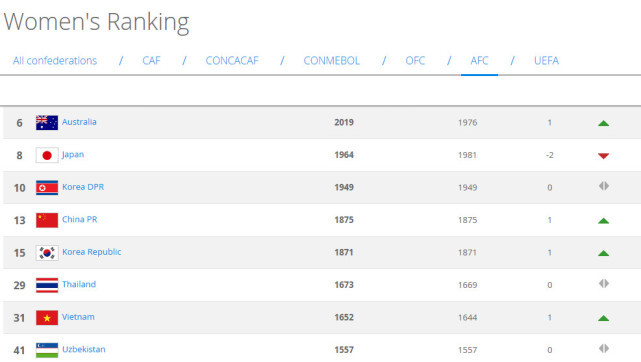Click the Thailand flag icon
This screenshot has width=641, height=362.
[47, 285]
